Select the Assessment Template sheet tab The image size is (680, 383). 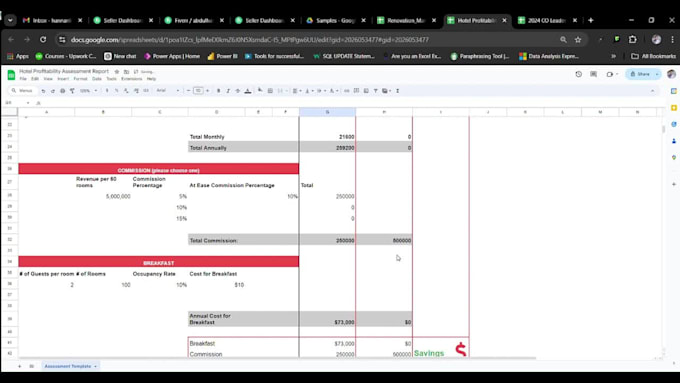(70, 366)
